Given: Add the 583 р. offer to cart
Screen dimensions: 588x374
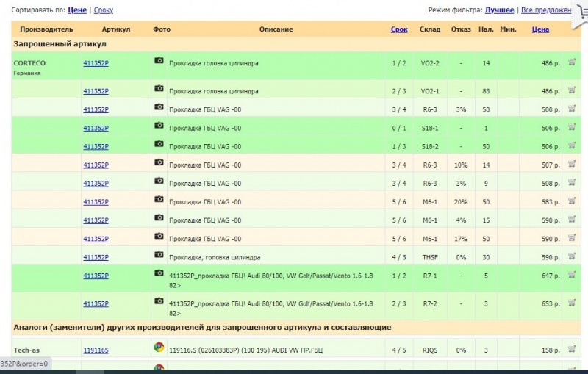Looking at the screenshot, I should pyautogui.click(x=571, y=200).
